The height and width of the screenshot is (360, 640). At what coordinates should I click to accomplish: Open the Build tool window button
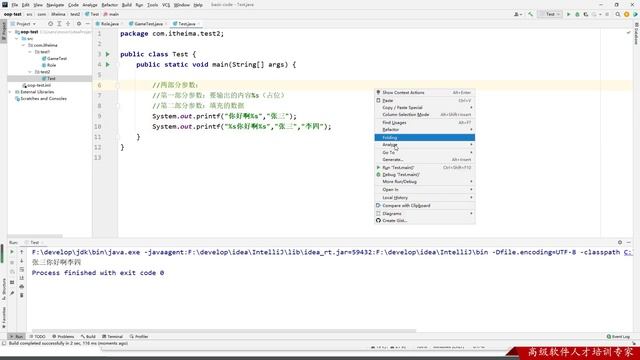pos(88,336)
